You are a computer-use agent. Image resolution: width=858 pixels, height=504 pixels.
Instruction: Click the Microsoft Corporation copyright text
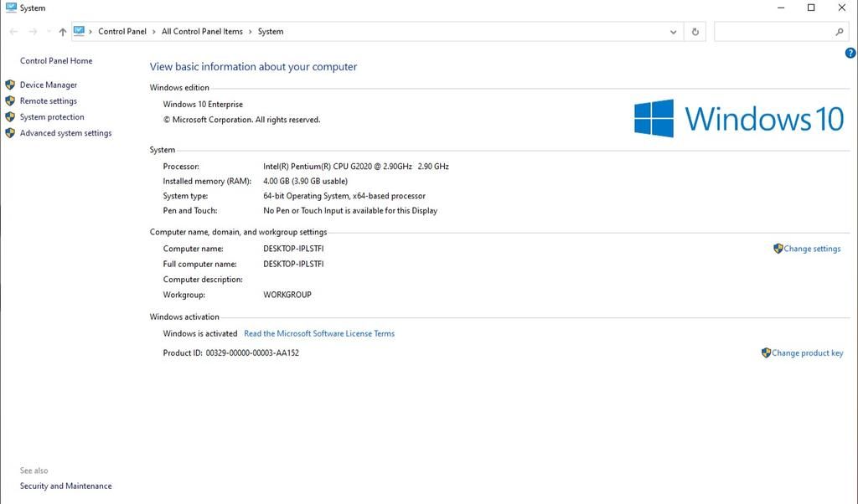tap(241, 119)
